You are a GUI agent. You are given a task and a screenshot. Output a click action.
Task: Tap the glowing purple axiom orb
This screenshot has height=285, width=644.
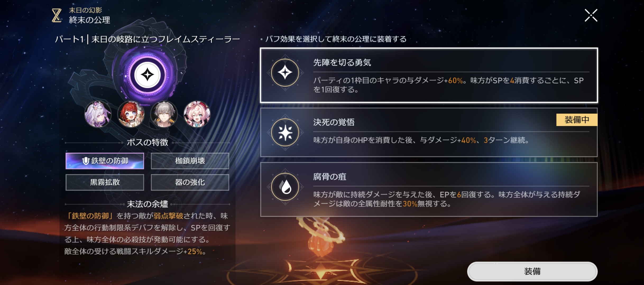(x=147, y=75)
